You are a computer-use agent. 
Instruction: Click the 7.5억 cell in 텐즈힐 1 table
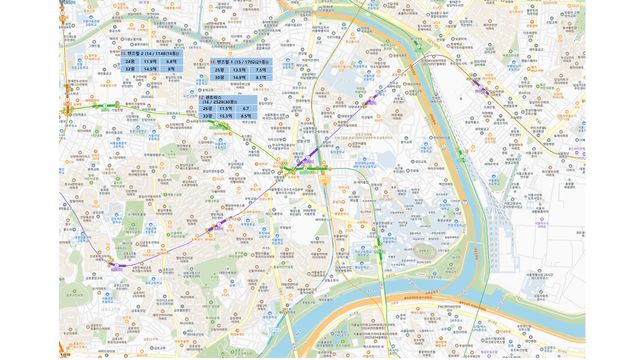261,70
